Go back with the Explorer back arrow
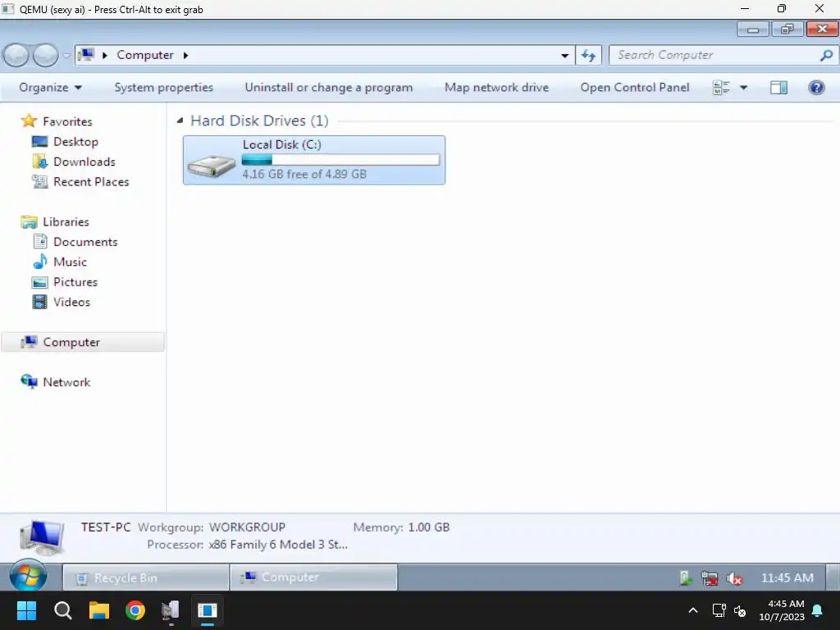The width and height of the screenshot is (840, 630). pyautogui.click(x=16, y=55)
